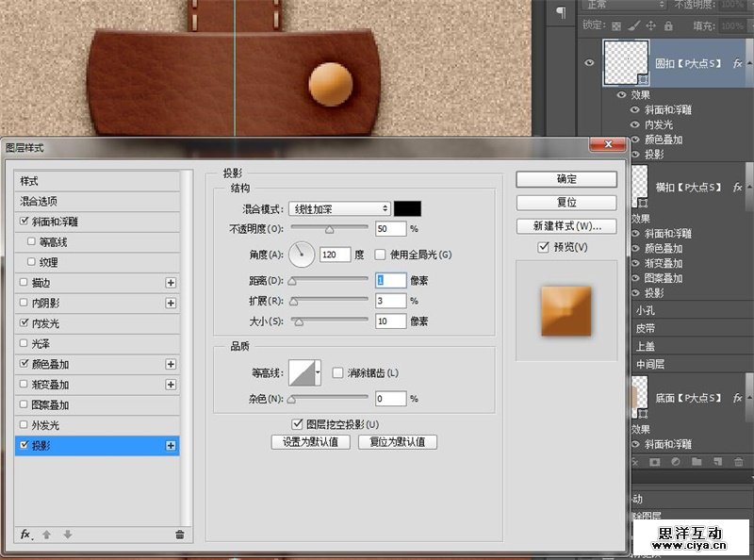
Task: Delete effect with trash icon in dialog
Action: click(179, 535)
